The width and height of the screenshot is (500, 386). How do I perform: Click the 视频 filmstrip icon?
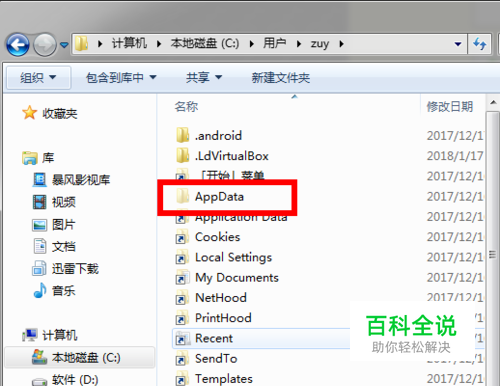coord(40,202)
